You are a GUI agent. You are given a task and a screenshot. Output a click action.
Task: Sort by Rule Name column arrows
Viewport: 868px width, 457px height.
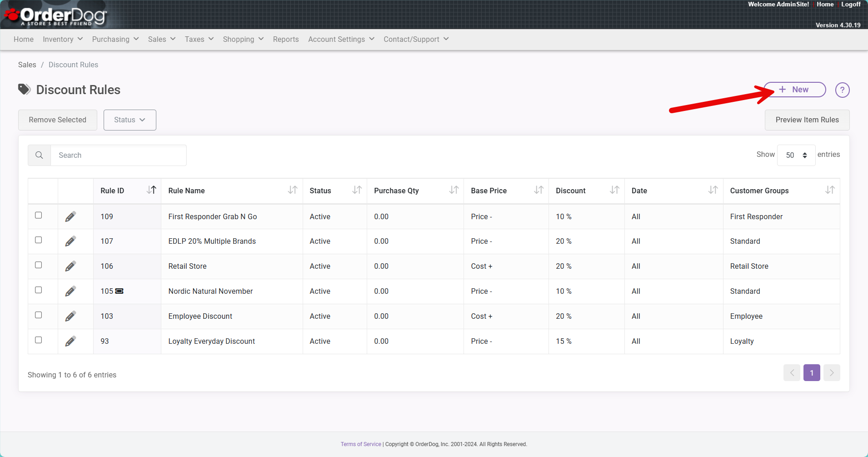point(293,190)
